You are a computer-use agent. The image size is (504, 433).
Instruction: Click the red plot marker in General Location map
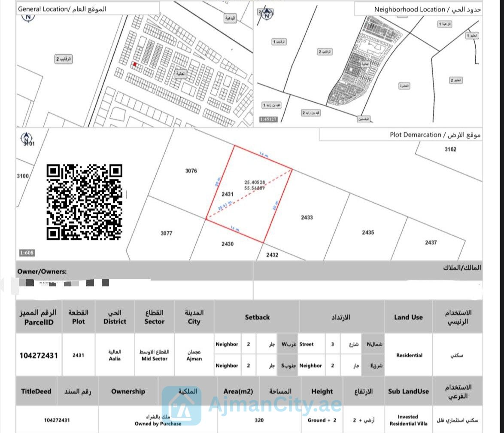click(x=135, y=64)
